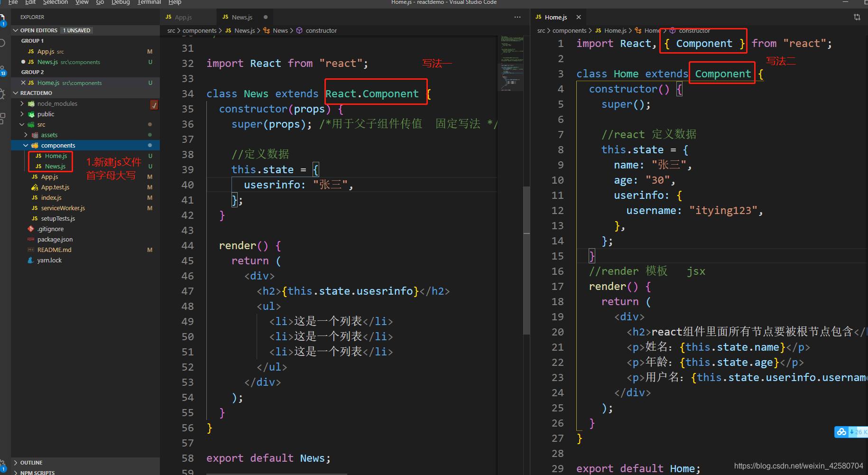Close the Home.js editor tab
Screen dimensions: 868x475
point(579,17)
